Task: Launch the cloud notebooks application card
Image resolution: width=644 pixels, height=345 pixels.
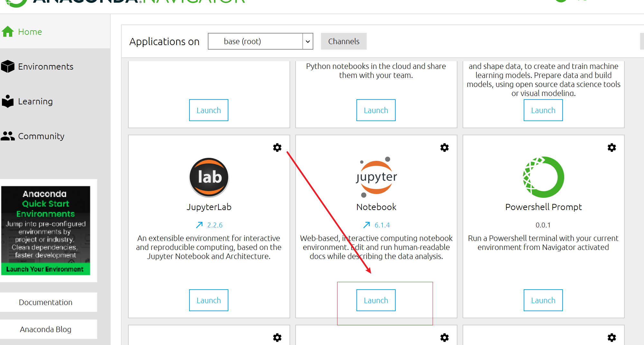Action: (376, 110)
